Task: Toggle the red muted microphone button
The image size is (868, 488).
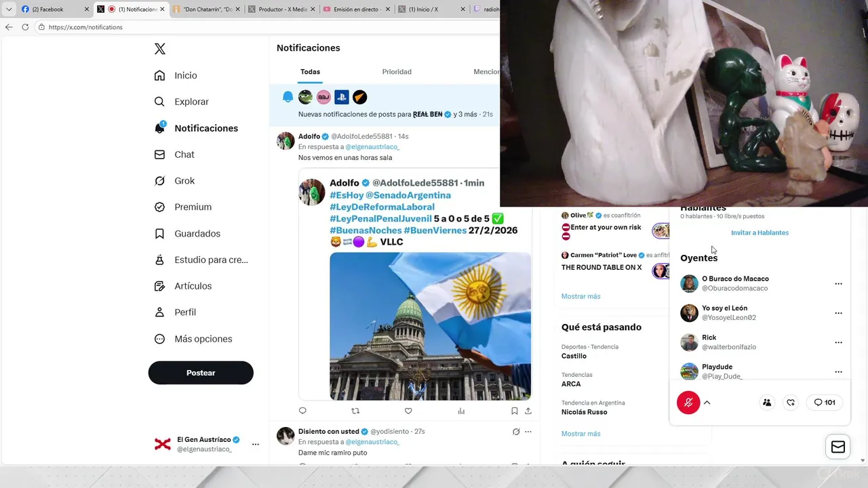Action: tap(688, 403)
